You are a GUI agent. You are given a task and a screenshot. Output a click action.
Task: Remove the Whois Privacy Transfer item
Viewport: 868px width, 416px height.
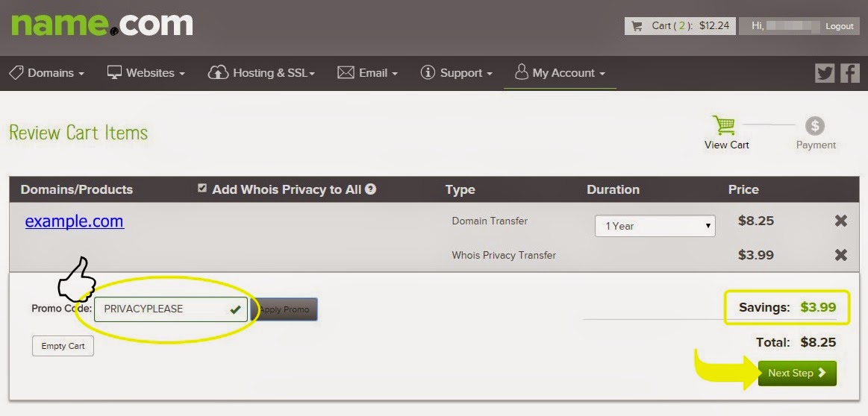[841, 255]
